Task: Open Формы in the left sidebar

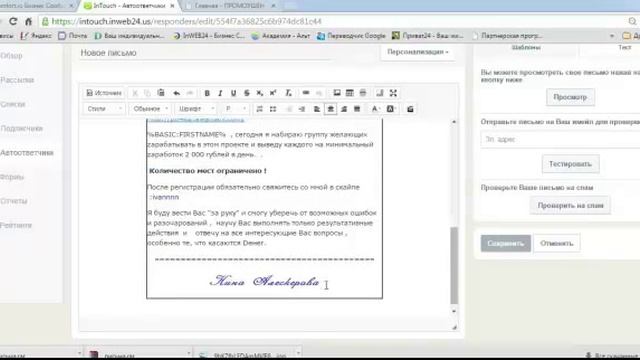Action: [12, 177]
